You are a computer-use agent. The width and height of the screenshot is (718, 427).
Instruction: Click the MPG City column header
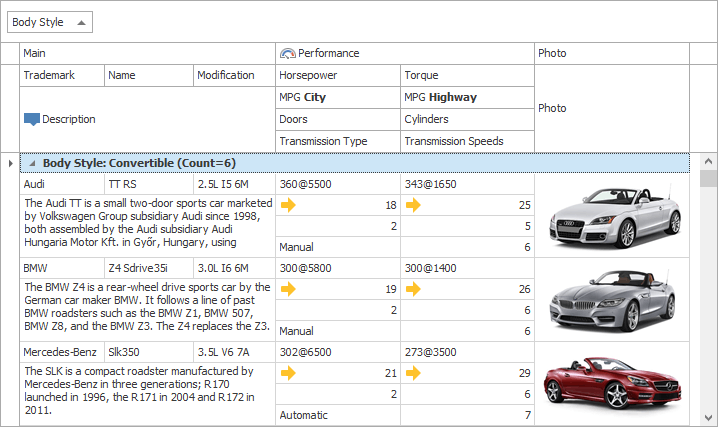point(338,97)
